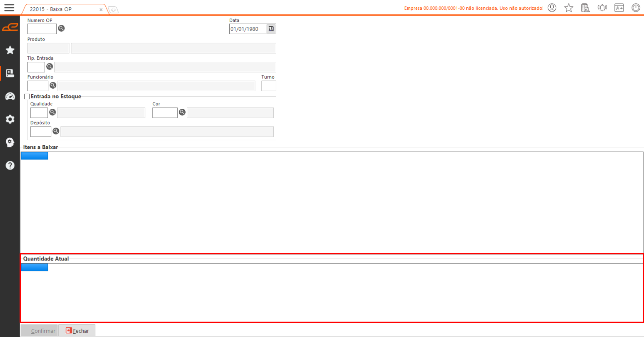
Task: Open the Data calendar picker
Action: [x=271, y=29]
